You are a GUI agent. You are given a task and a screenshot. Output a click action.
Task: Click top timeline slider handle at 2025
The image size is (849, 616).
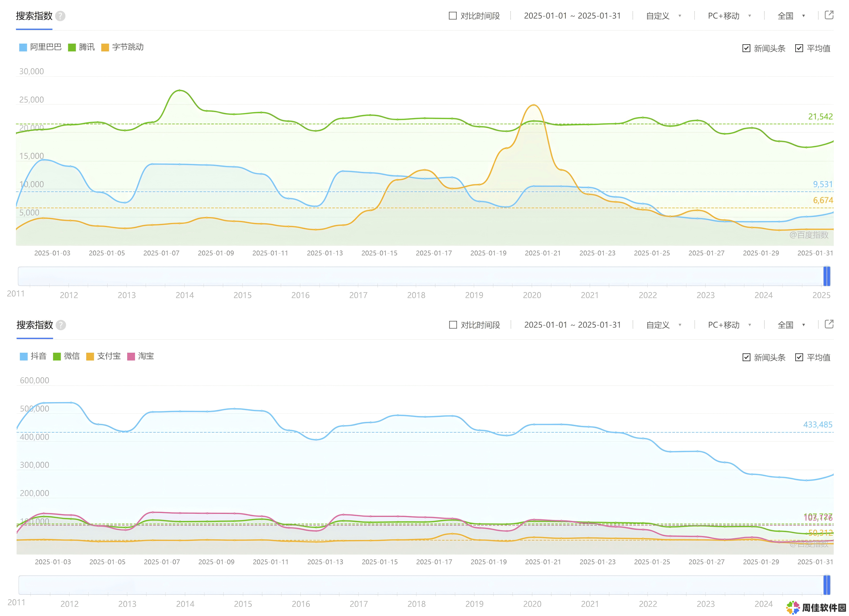(x=827, y=276)
